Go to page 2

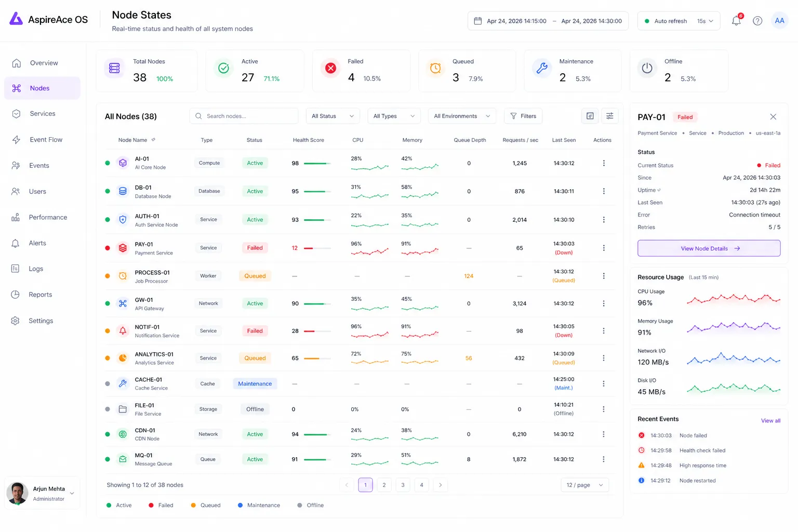(384, 485)
